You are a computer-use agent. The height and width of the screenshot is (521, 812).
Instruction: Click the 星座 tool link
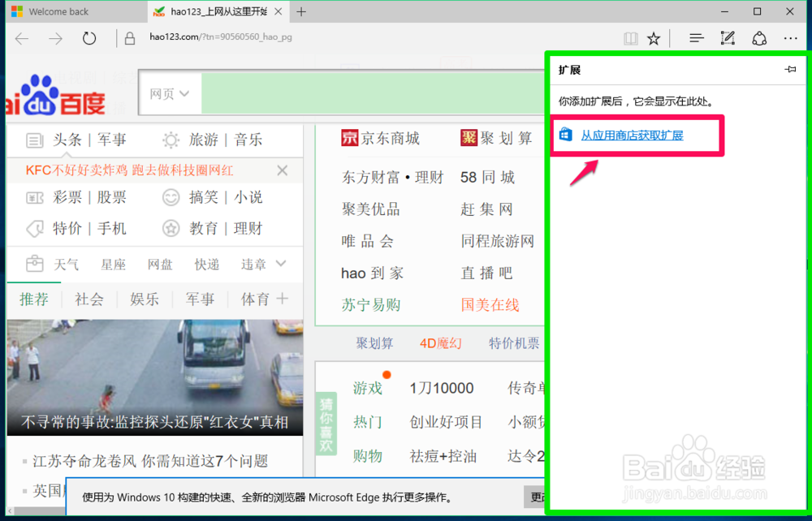tap(114, 265)
